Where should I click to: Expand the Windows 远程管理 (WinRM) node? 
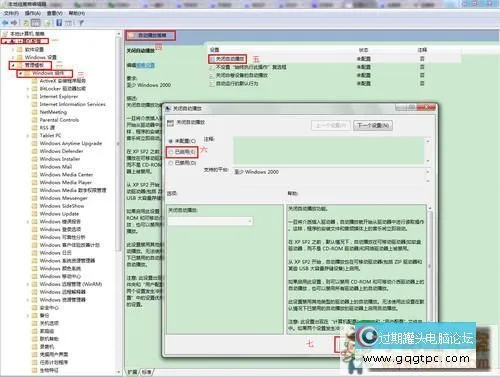coord(28,284)
